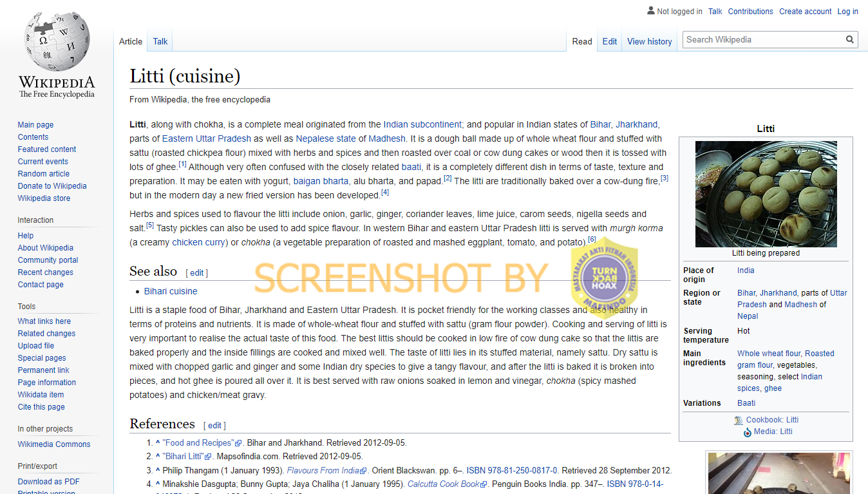The image size is (868, 494).
Task: Open Contact page
Action: pos(41,285)
